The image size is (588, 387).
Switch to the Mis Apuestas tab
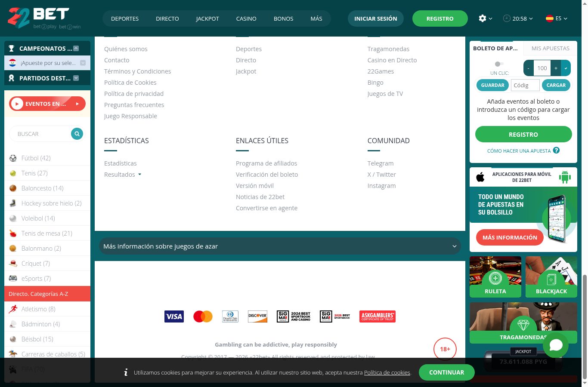[551, 48]
